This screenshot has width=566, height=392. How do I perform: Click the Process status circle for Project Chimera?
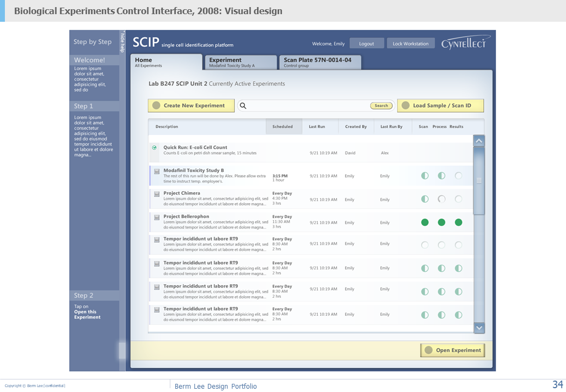pos(441,199)
